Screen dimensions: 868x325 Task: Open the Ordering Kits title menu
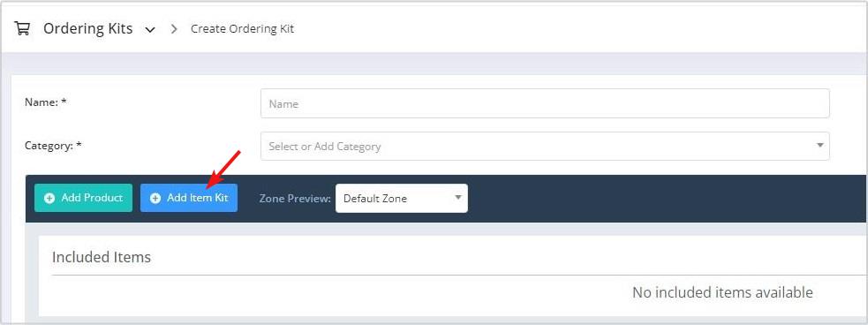point(88,29)
